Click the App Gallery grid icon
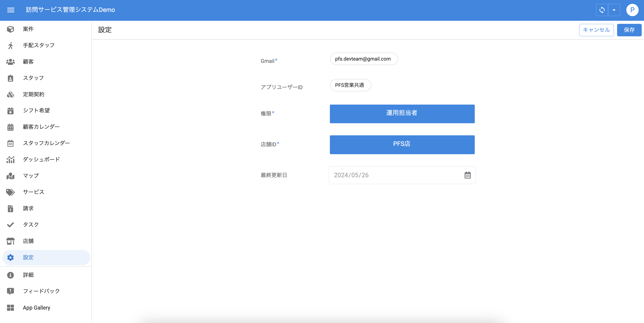644x323 pixels. click(11, 308)
